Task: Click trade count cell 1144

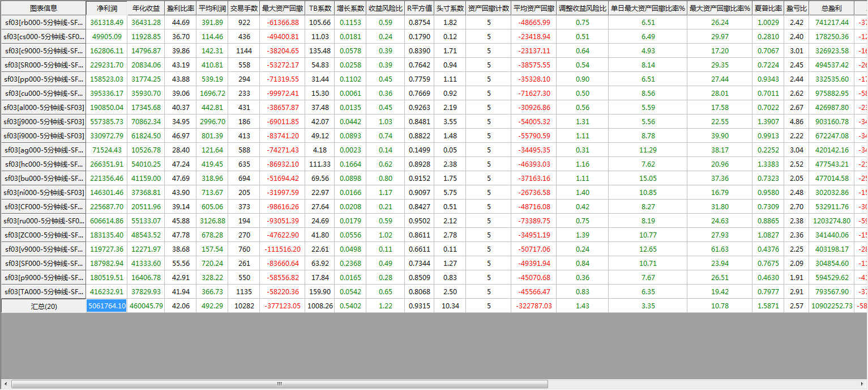Action: click(x=244, y=51)
